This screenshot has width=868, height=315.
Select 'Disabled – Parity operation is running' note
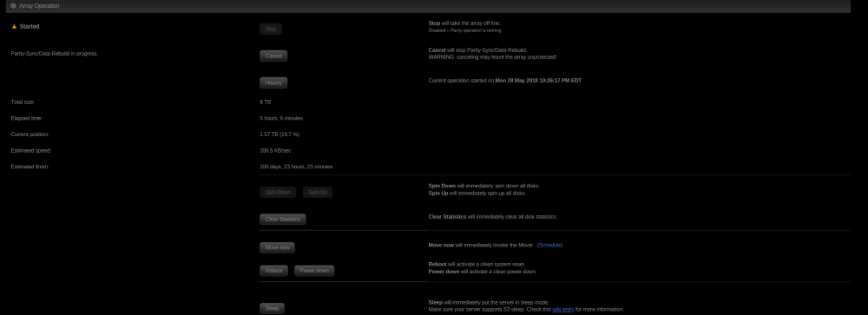[465, 30]
